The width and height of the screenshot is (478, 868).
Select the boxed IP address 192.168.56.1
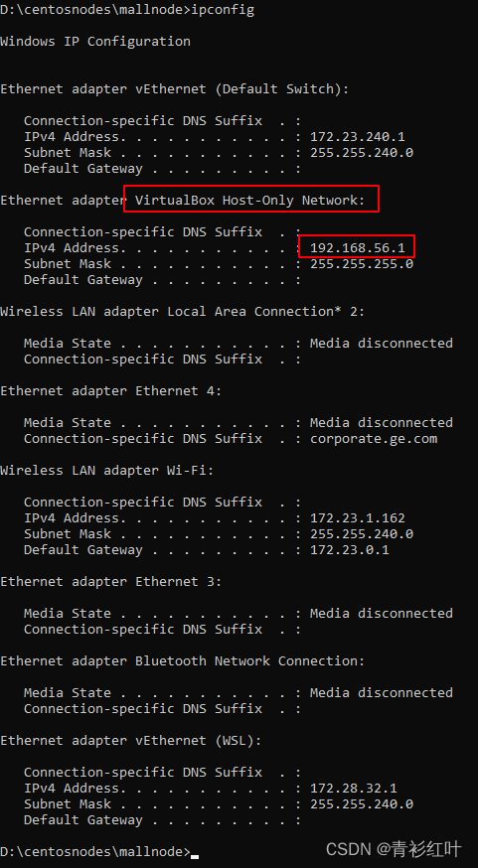pos(357,248)
